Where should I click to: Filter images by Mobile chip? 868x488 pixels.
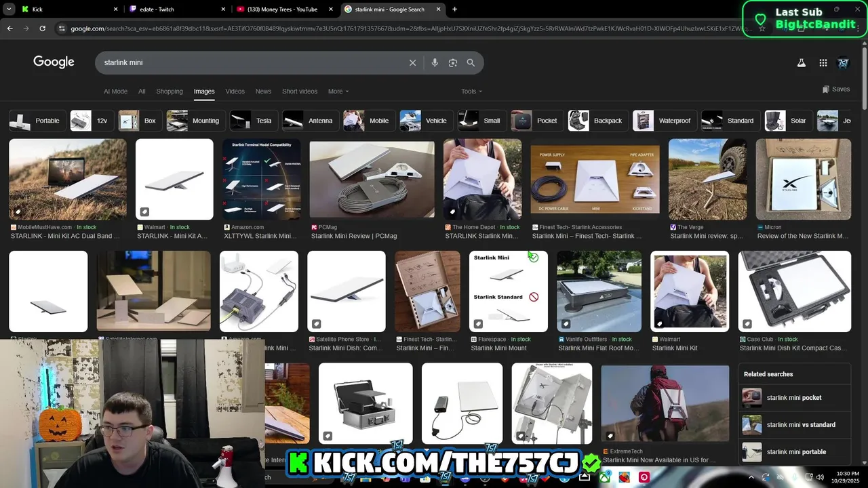369,121
